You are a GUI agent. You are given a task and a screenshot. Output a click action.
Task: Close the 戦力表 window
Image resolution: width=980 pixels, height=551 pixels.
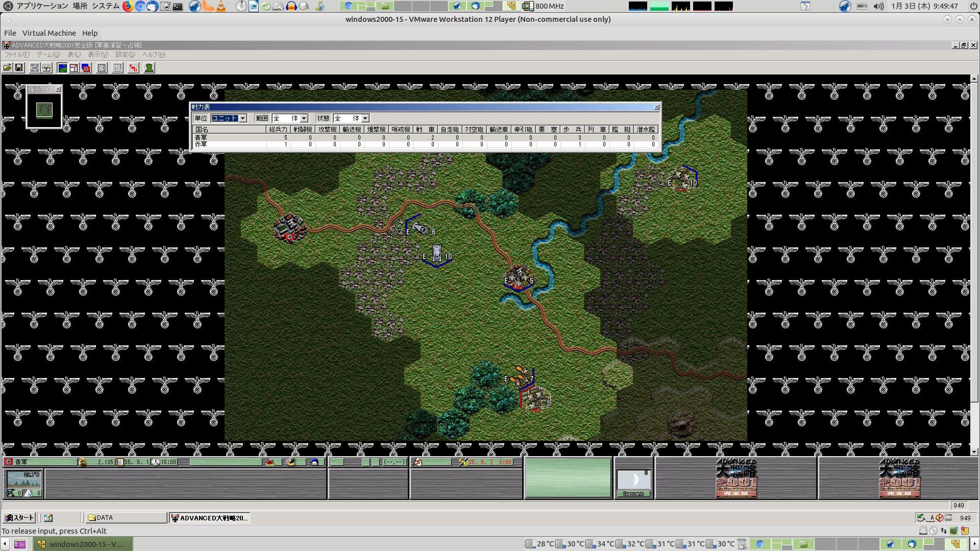tap(657, 107)
